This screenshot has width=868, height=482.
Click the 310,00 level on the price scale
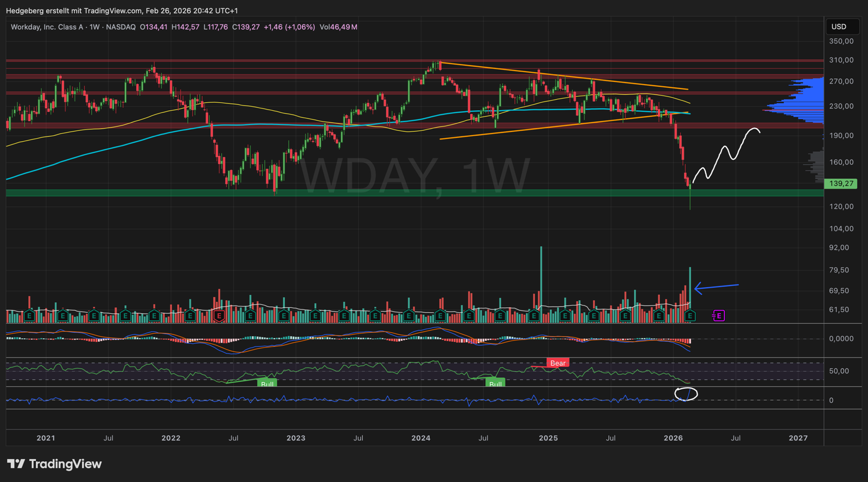[841, 60]
